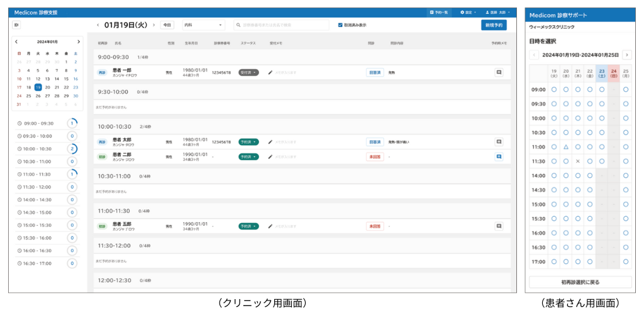Click patient name 患者 二郎
This screenshot has height=313, width=644.
pyautogui.click(x=122, y=154)
